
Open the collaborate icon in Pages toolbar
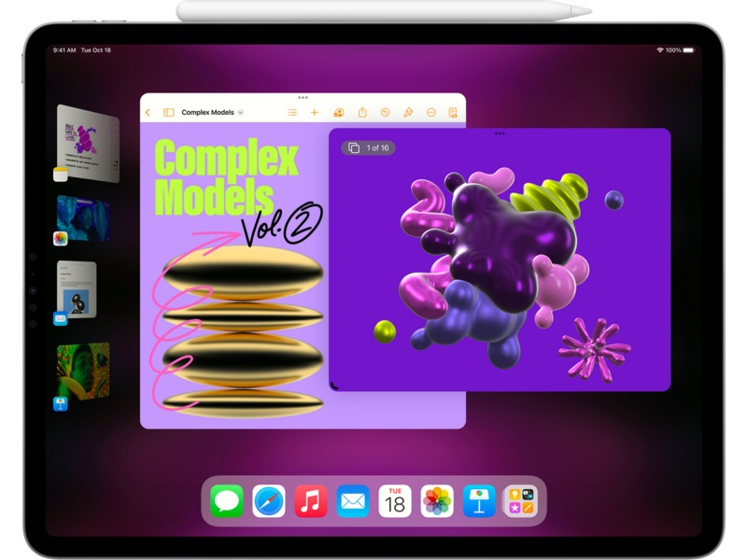[338, 113]
